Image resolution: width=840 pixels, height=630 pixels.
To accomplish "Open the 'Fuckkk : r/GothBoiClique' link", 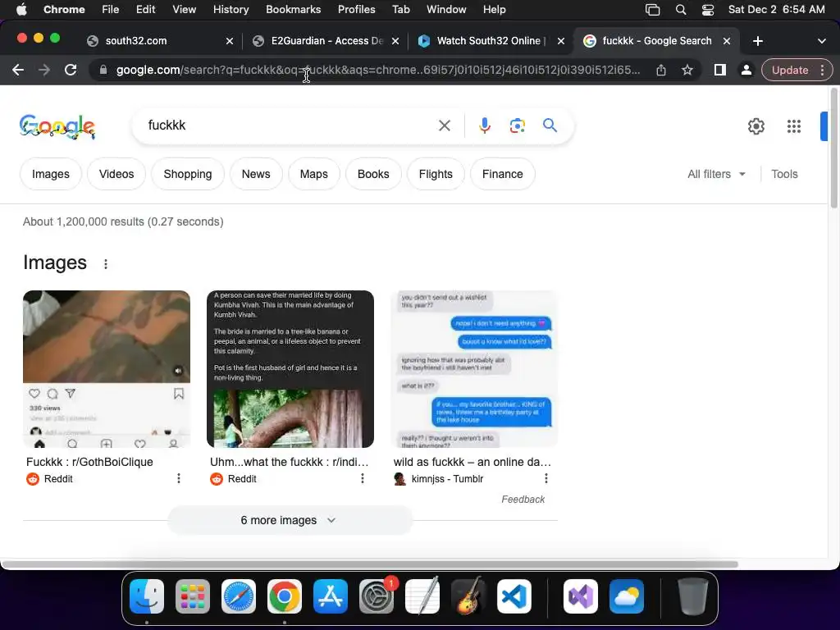I will tap(89, 462).
